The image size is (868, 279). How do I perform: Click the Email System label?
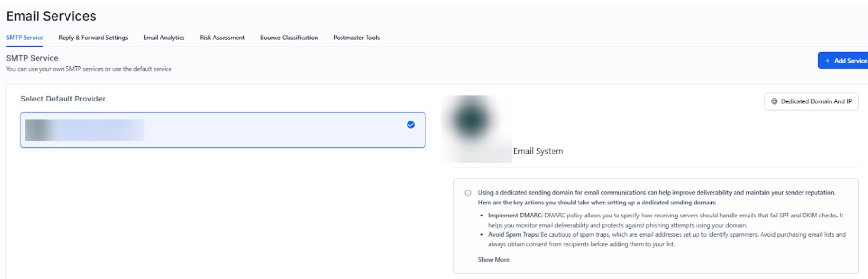coord(538,151)
